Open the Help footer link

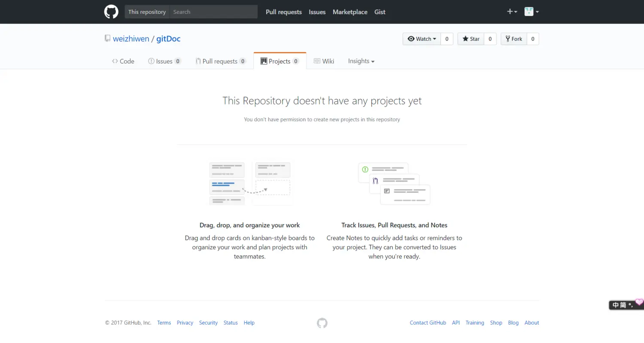click(249, 323)
